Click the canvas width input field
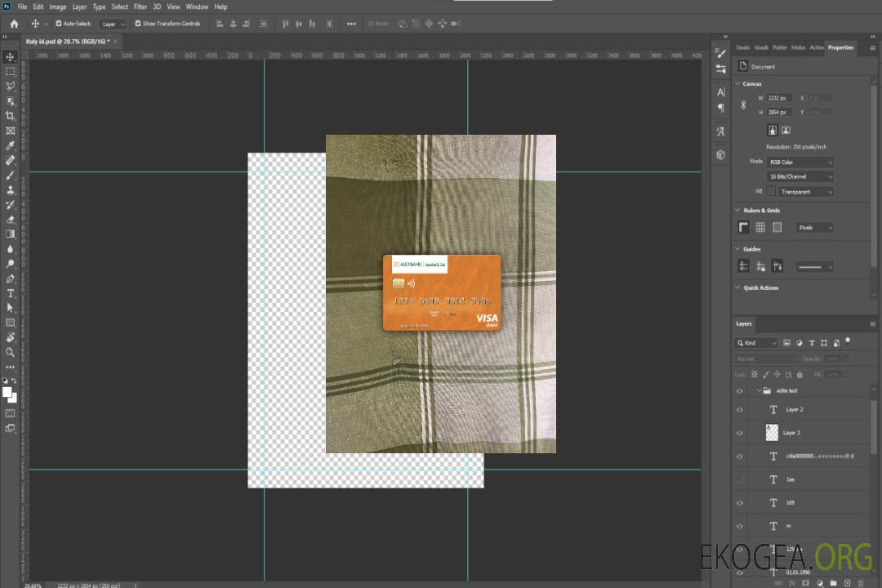Viewport: 882px width, 588px height. click(x=779, y=98)
